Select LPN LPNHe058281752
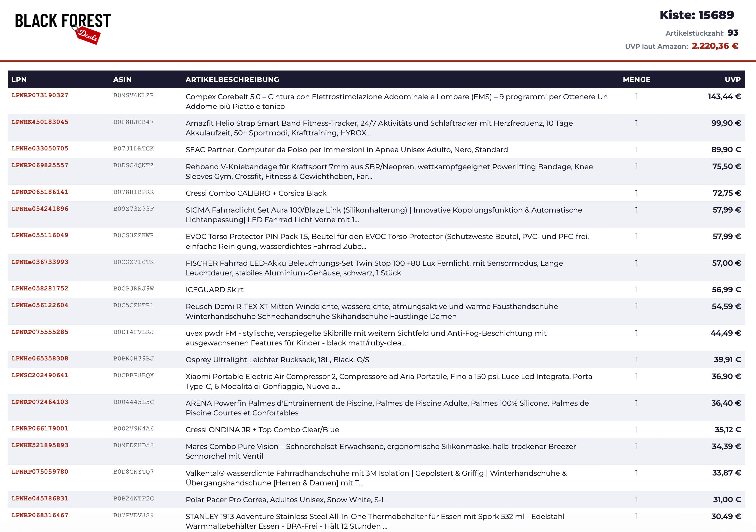This screenshot has width=756, height=532. click(40, 288)
